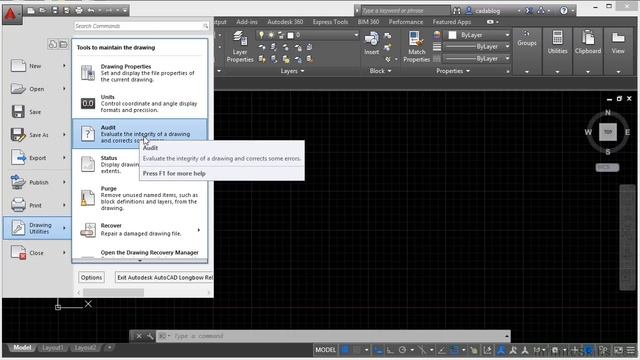Open the Express Tools ribbon tab
The height and width of the screenshot is (360, 640).
(x=330, y=22)
